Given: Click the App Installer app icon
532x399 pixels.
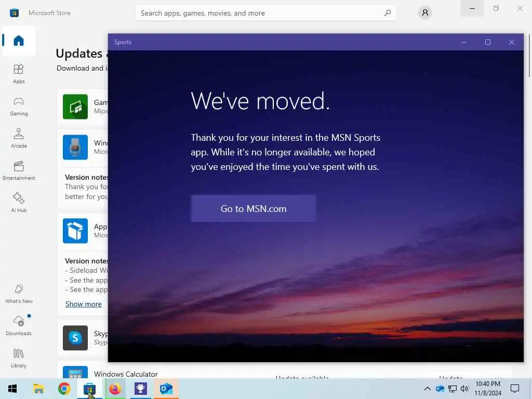Looking at the screenshot, I should pos(75,231).
